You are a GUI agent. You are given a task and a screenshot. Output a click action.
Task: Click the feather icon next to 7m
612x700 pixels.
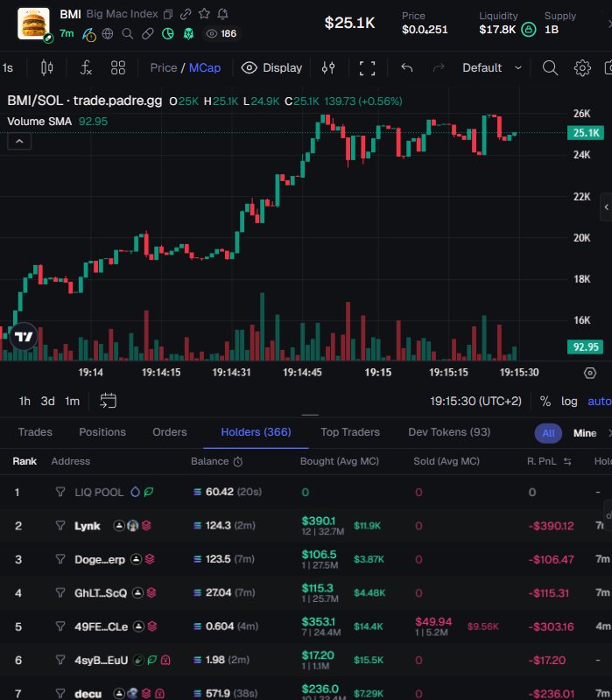coord(89,34)
